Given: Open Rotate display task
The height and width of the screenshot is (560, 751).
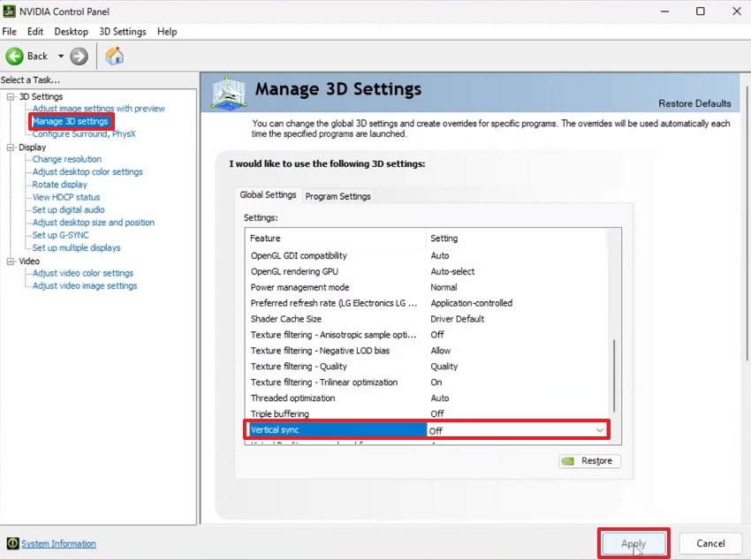Looking at the screenshot, I should [x=59, y=185].
